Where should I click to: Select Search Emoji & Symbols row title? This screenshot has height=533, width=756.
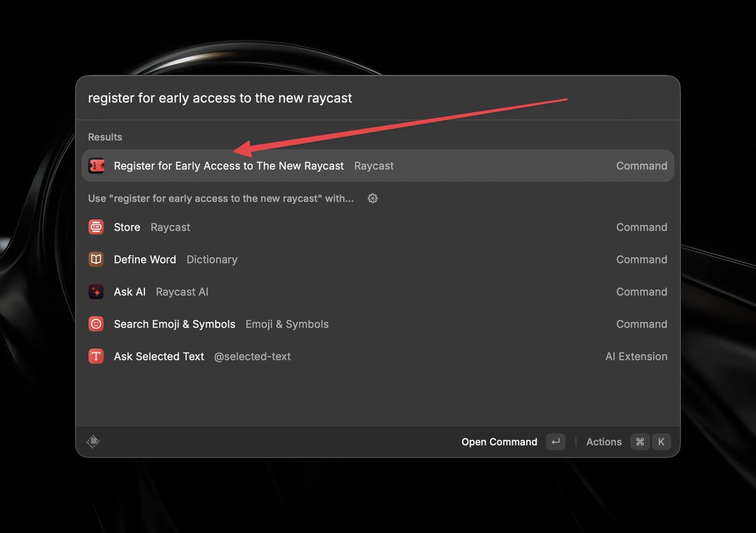click(175, 324)
